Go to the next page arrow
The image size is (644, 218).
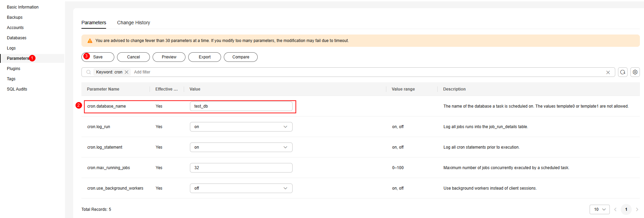point(637,209)
